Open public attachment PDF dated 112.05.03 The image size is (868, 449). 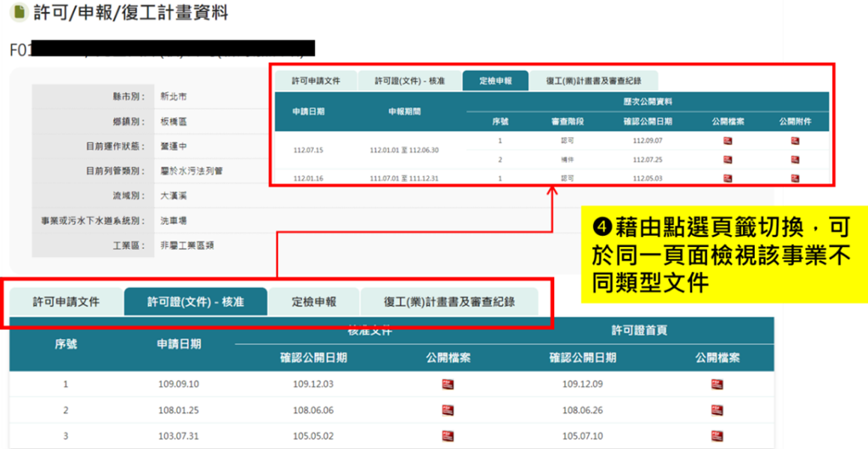(x=795, y=178)
